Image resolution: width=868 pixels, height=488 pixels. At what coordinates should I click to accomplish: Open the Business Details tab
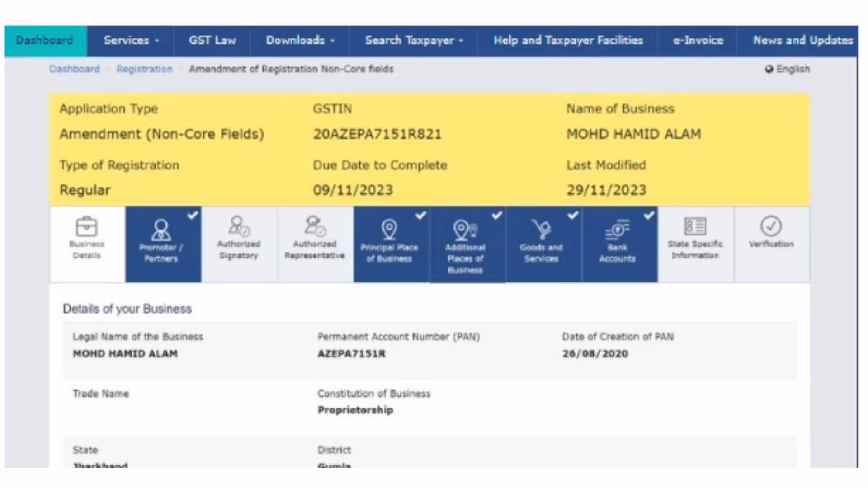[87, 244]
